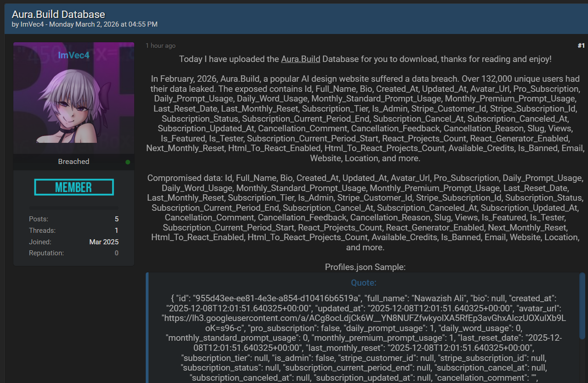Open the Reputation value of 0
The width and height of the screenshot is (588, 383).
[116, 253]
